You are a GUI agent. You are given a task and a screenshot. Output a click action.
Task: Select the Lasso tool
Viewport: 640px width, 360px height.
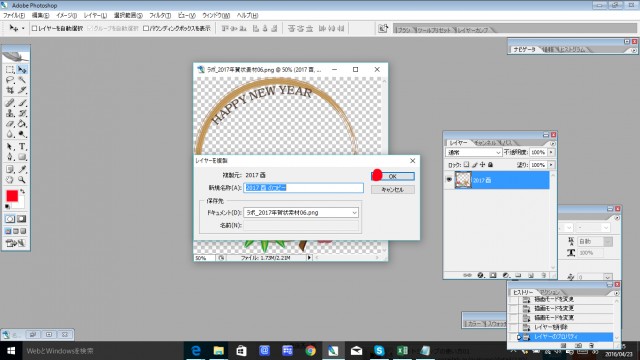10,80
